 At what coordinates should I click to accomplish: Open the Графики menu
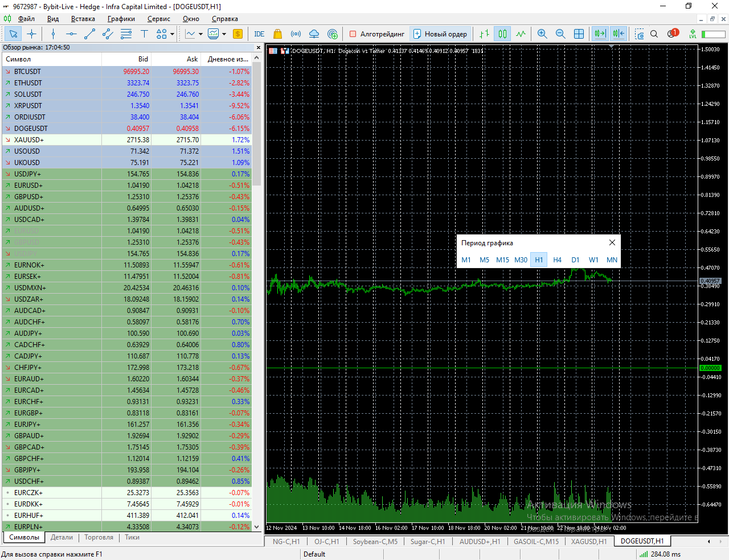pos(121,19)
